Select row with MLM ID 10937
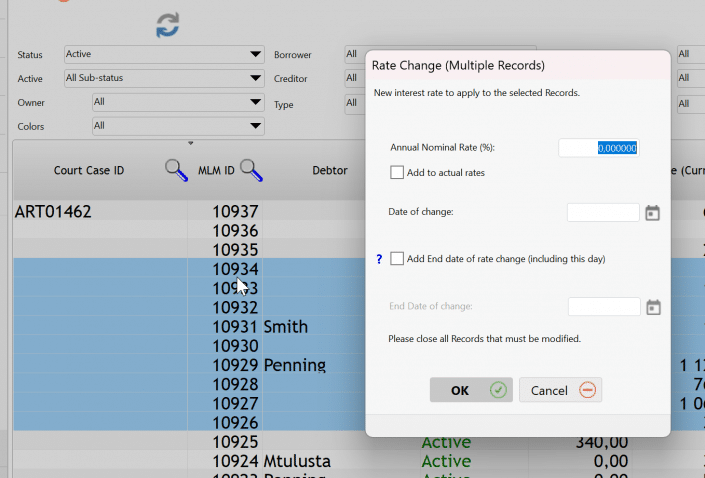This screenshot has width=705, height=478. click(x=235, y=212)
